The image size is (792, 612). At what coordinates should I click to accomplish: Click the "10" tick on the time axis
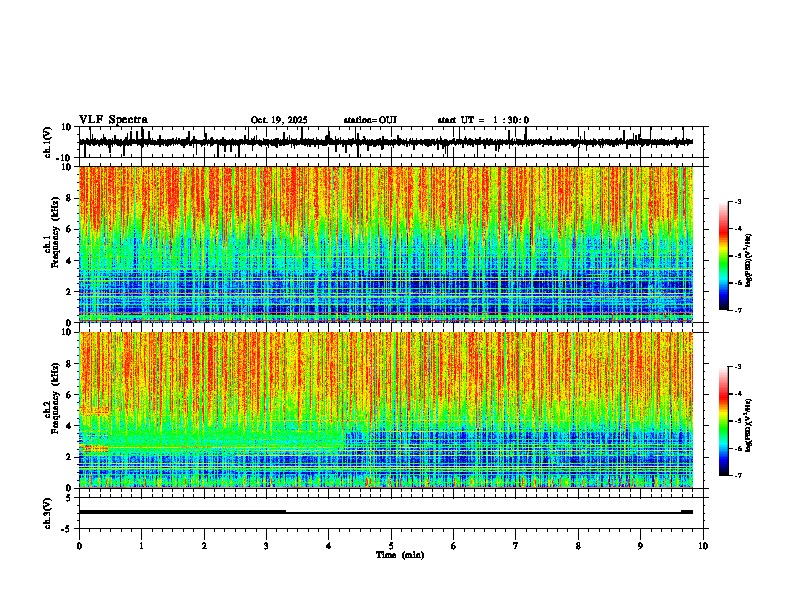(x=703, y=546)
